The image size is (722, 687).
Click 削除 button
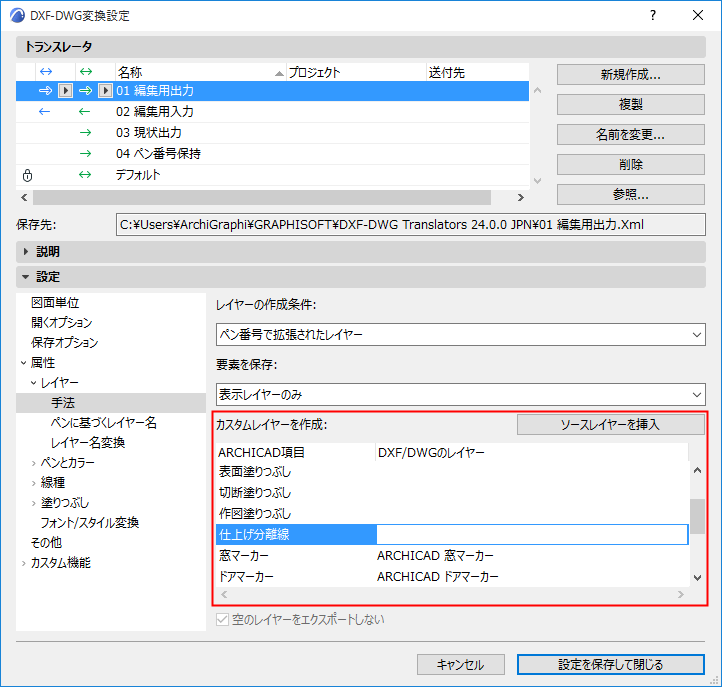[630, 164]
